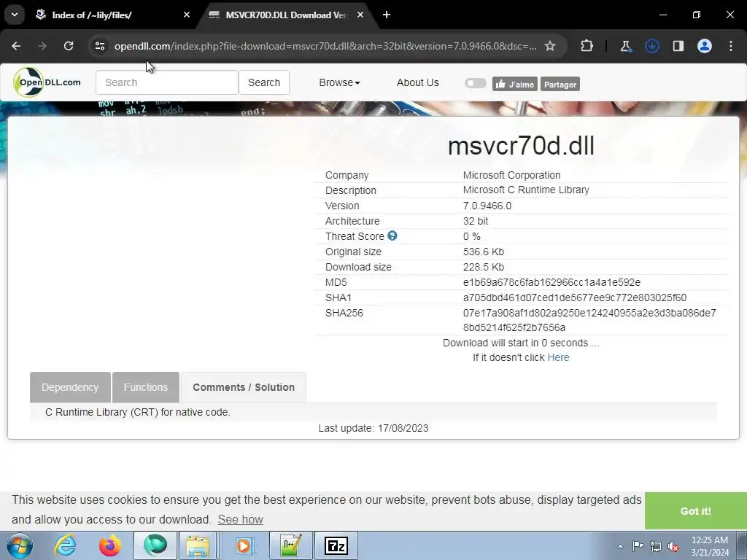Focus the site Search text field
The image size is (747, 560).
pyautogui.click(x=167, y=82)
